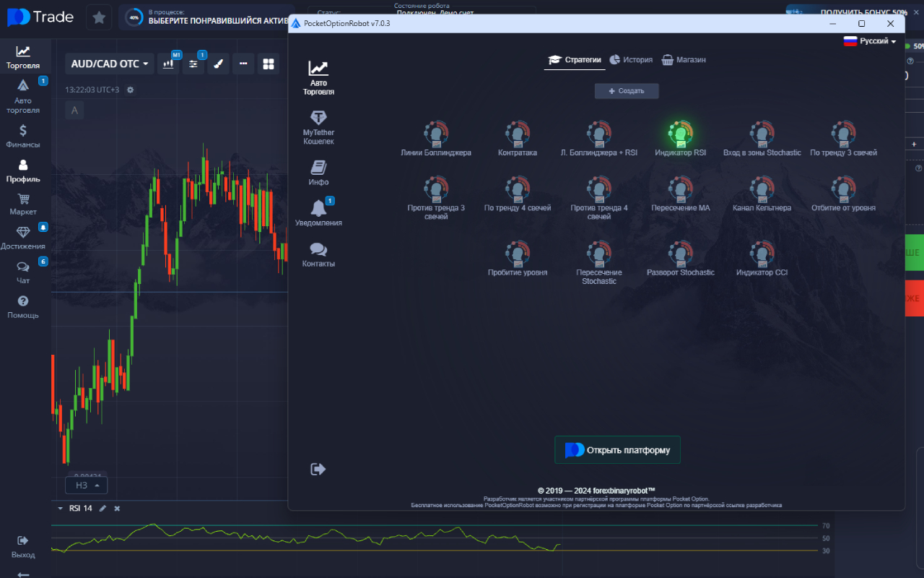924x578 pixels.
Task: Select the highlighted Индикатор RSI strategy
Action: click(x=680, y=139)
